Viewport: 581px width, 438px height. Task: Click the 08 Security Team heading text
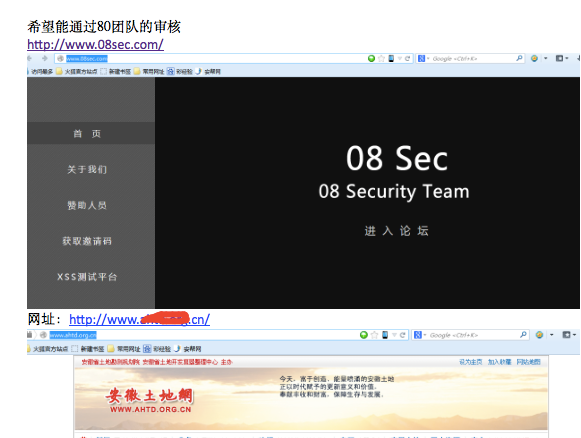pyautogui.click(x=394, y=191)
